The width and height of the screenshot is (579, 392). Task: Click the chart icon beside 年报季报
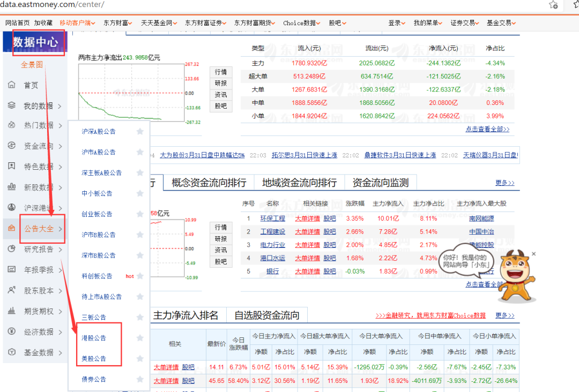click(12, 269)
